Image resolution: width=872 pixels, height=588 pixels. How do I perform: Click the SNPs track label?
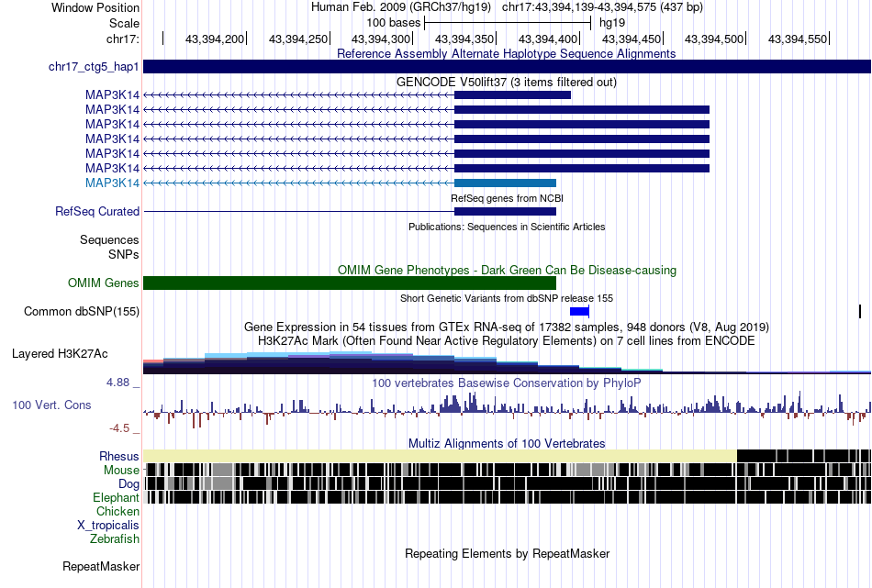point(124,254)
